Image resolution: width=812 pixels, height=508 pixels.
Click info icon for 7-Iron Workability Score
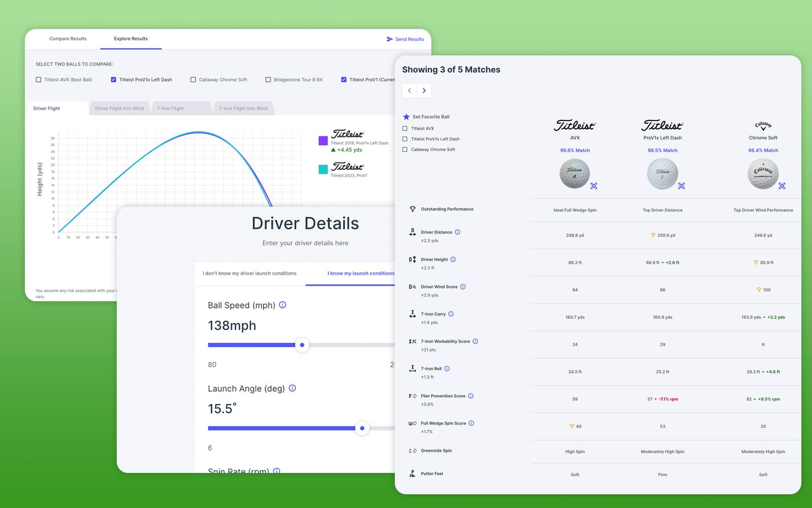pyautogui.click(x=476, y=341)
